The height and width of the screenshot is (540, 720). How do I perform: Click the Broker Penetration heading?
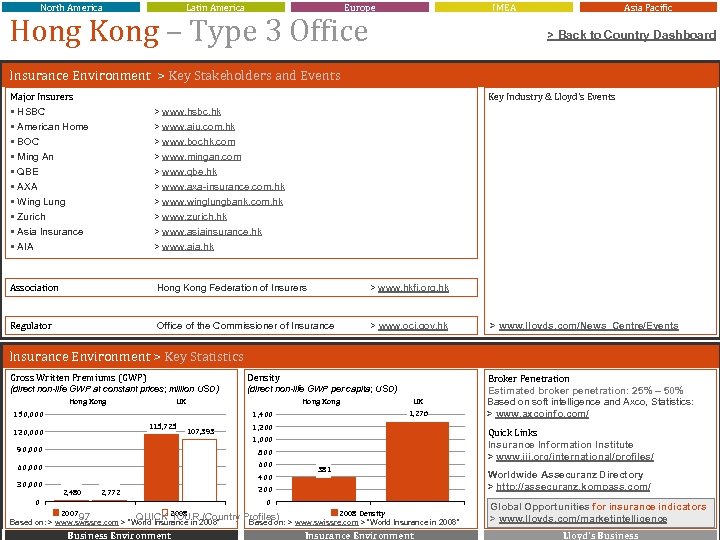[529, 379]
